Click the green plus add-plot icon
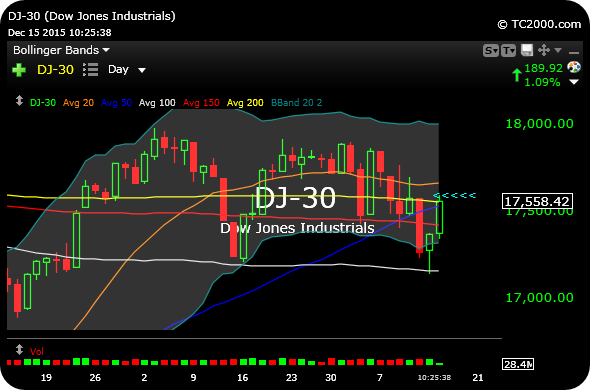This screenshot has height=390, width=590. [19, 70]
